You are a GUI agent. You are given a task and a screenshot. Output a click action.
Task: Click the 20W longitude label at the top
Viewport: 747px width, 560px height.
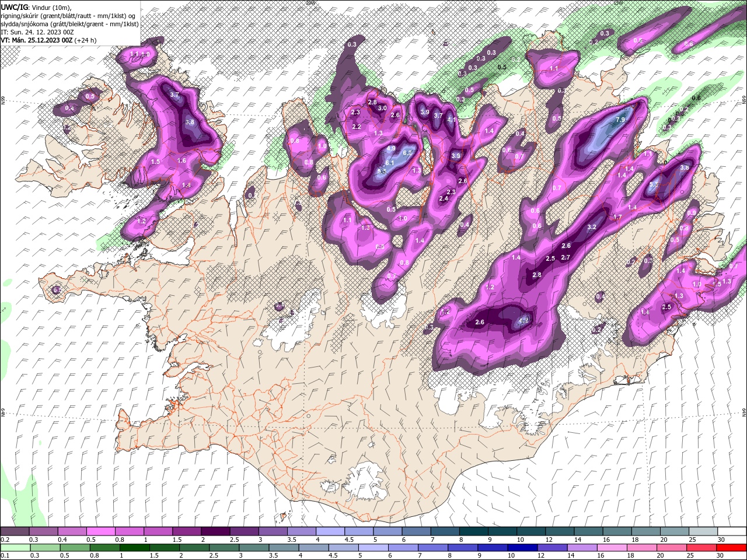tap(310, 2)
